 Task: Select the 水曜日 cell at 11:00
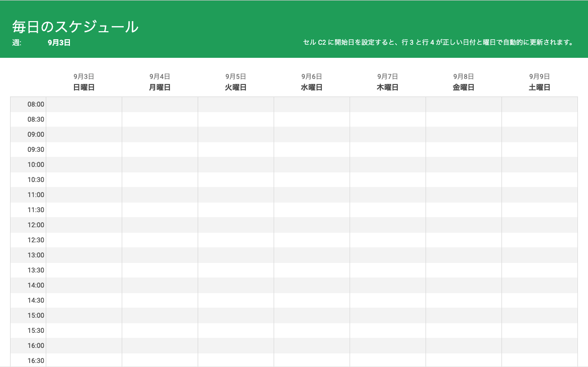(x=312, y=195)
